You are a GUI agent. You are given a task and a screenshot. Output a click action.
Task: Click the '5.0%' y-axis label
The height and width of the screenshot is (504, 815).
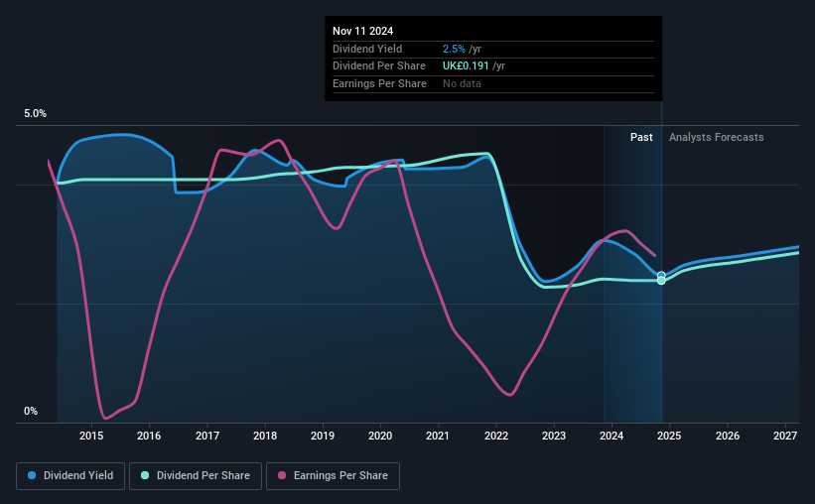(x=35, y=114)
